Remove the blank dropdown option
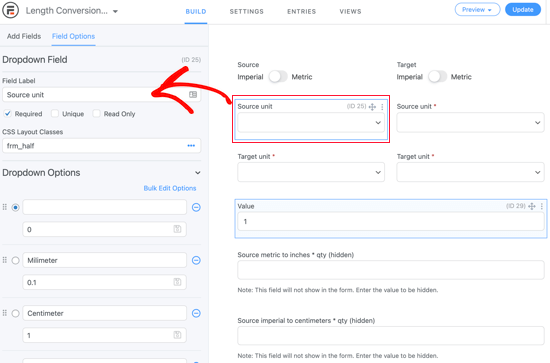The width and height of the screenshot is (550, 363). [x=196, y=207]
